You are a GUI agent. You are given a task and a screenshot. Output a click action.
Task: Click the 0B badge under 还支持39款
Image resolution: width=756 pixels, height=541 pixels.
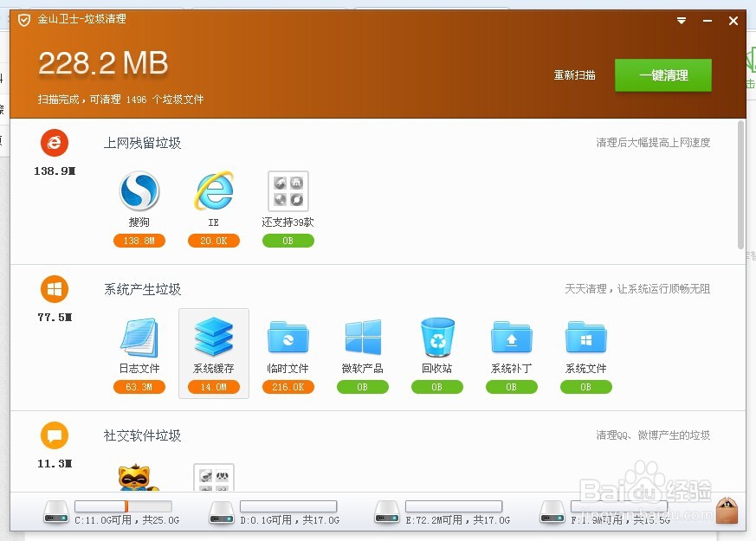[288, 241]
